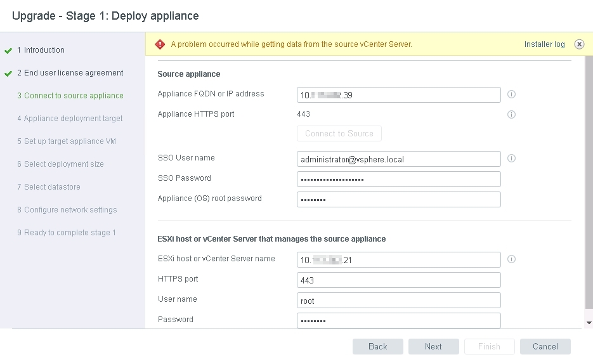Click the red error warning icon in banner
The height and width of the screenshot is (364, 593).
pyautogui.click(x=160, y=44)
